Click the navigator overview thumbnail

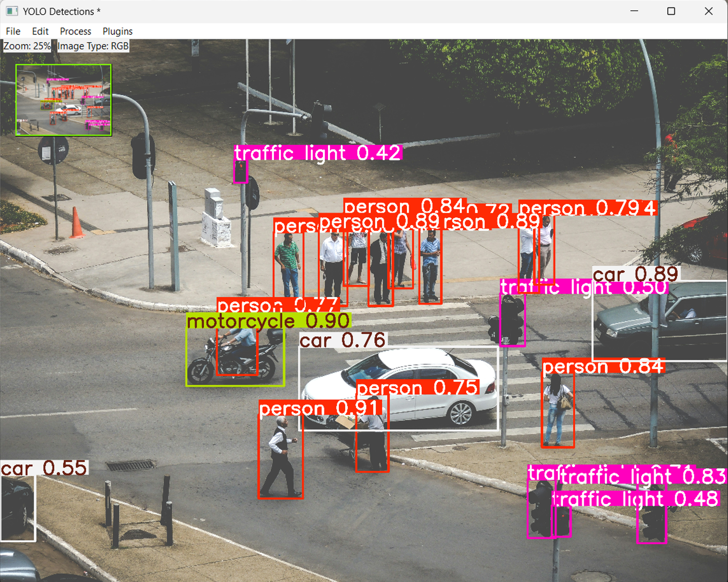tap(63, 100)
